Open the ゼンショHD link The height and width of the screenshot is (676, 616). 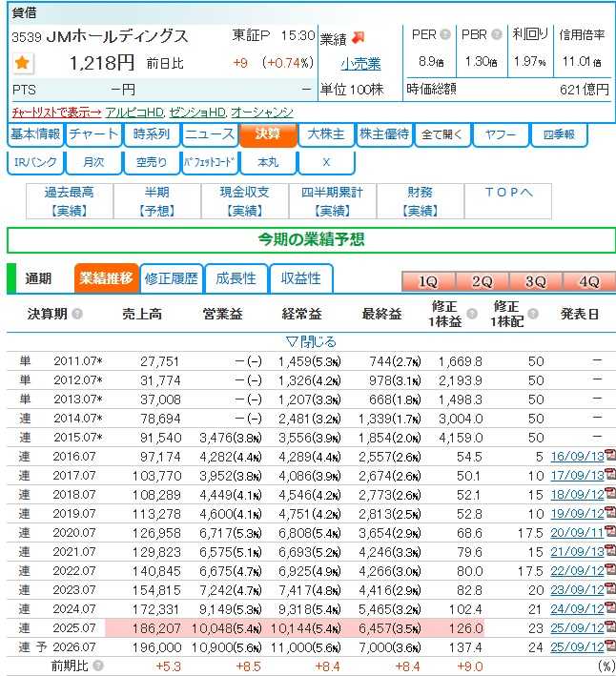pos(197,113)
